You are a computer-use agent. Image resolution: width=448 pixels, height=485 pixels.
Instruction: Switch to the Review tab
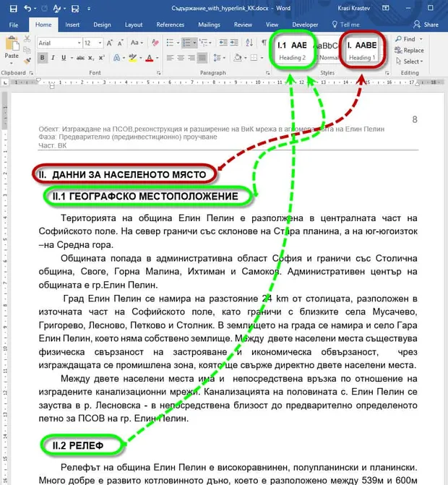coord(243,25)
